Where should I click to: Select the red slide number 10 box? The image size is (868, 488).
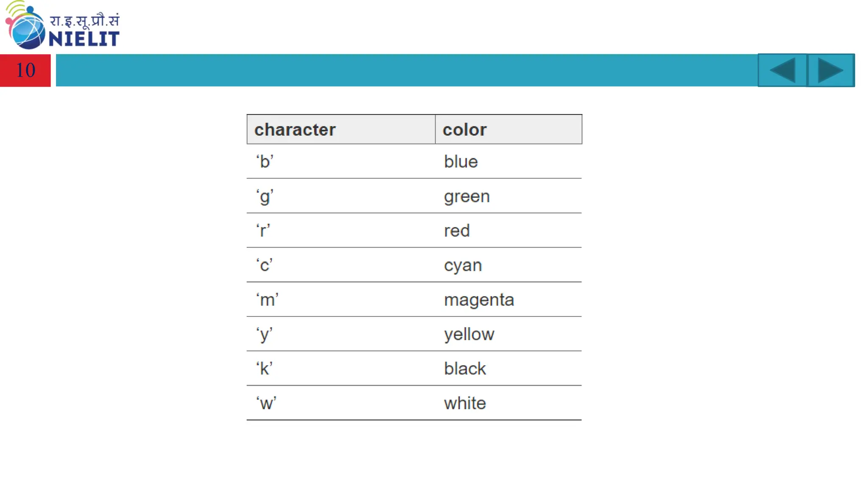coord(25,70)
